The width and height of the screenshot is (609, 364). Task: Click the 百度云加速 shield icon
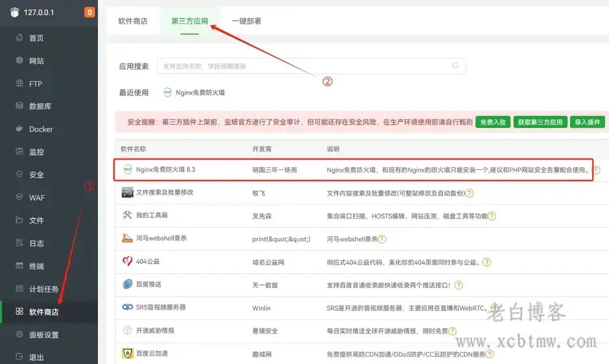(x=127, y=353)
